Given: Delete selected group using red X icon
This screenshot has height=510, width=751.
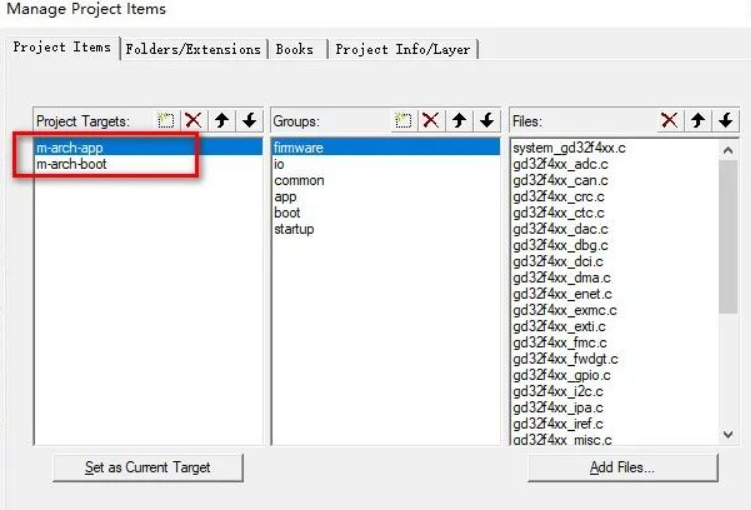Looking at the screenshot, I should [430, 120].
